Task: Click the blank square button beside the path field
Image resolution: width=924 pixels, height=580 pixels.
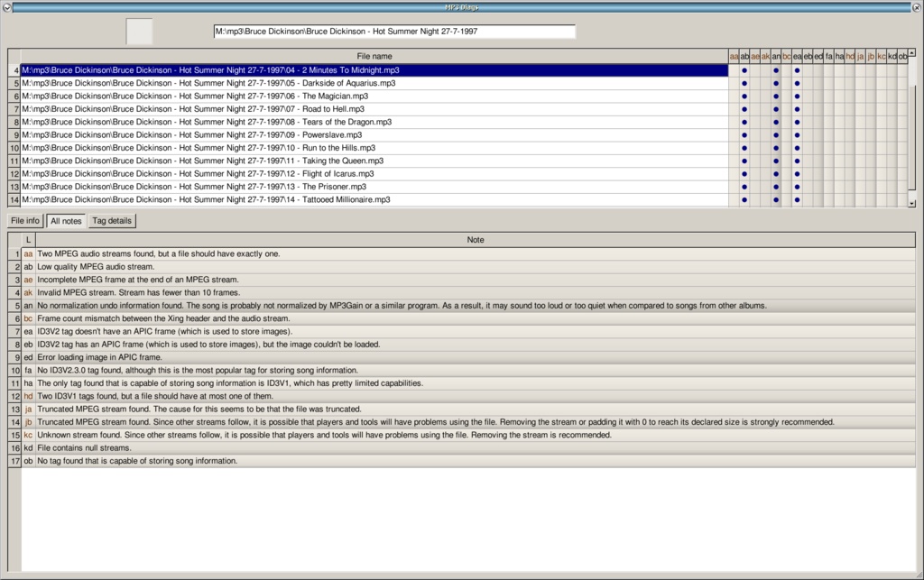Action: (x=139, y=32)
